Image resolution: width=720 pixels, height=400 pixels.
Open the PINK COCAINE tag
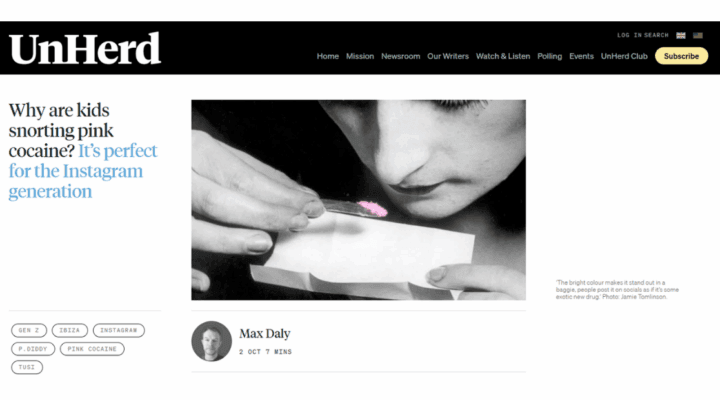[x=92, y=349]
